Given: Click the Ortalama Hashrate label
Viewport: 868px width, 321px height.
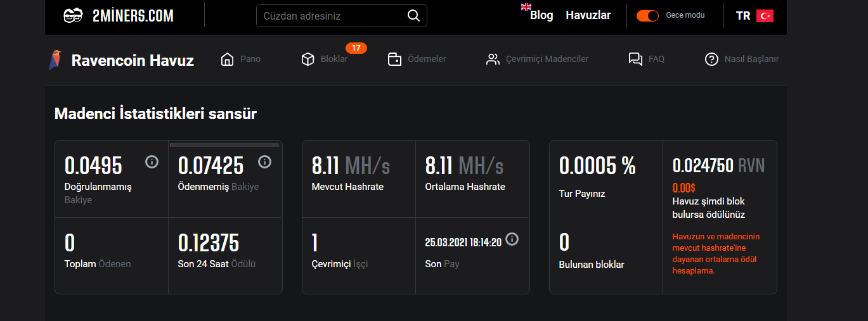Looking at the screenshot, I should [x=465, y=187].
